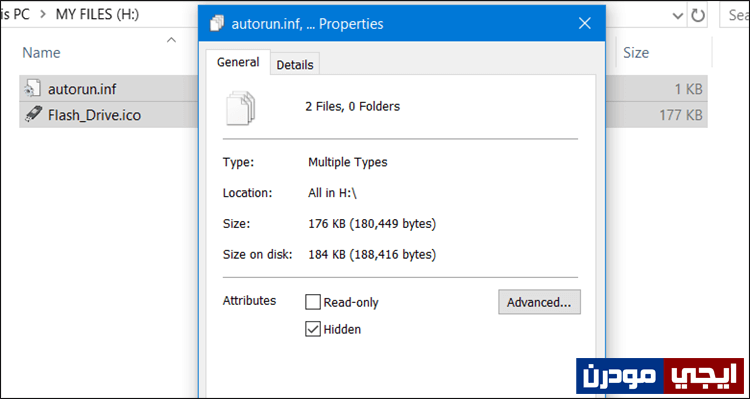The image size is (750, 399).
Task: Open Advanced attributes dialog
Action: coord(539,302)
